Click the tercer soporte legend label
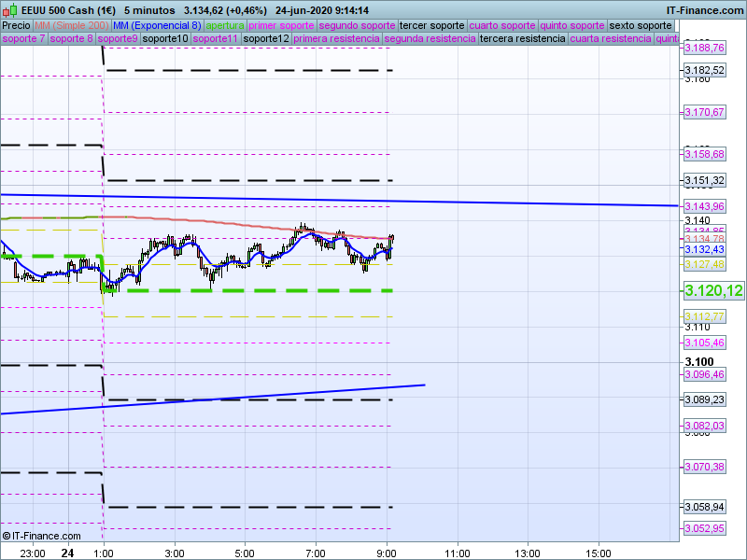The image size is (747, 560). click(431, 25)
